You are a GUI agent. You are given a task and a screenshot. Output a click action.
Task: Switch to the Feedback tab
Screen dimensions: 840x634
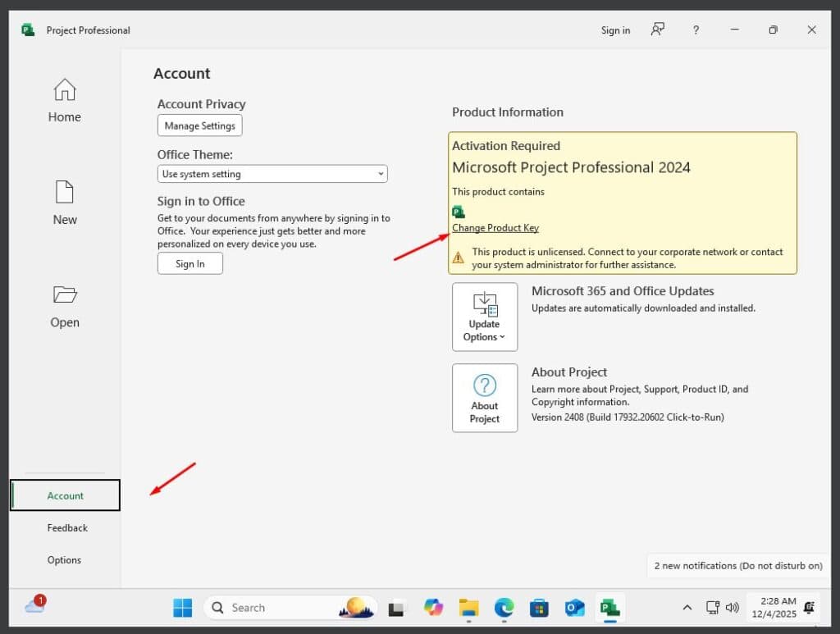click(67, 527)
